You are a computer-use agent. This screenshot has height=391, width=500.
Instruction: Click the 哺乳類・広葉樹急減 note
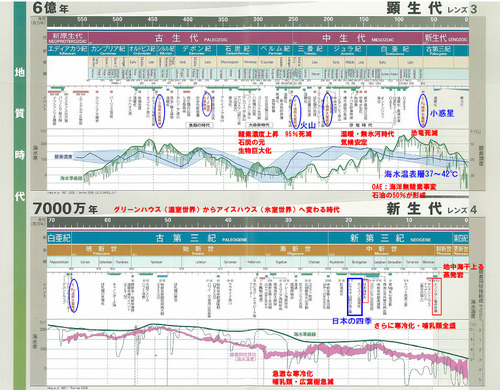pos(303,382)
